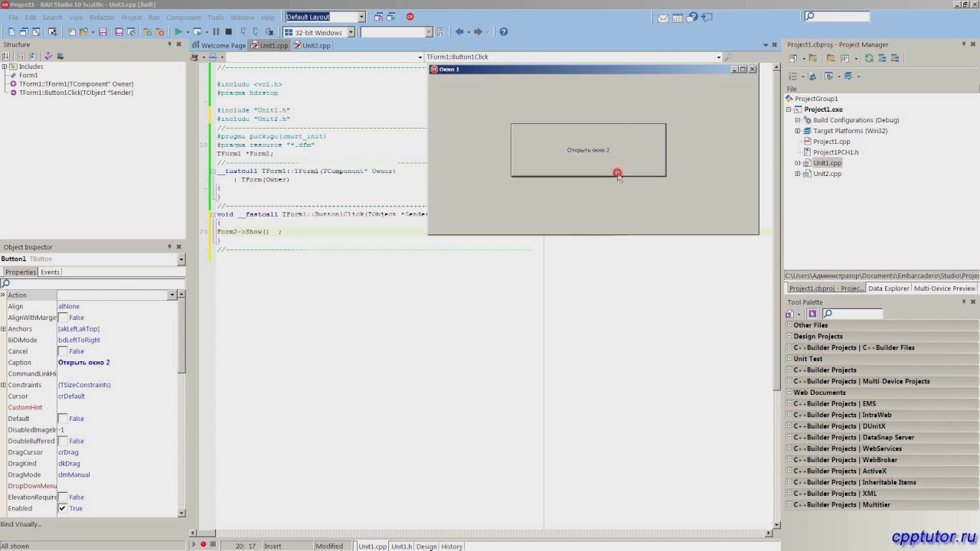Open the File menu

[x=13, y=17]
